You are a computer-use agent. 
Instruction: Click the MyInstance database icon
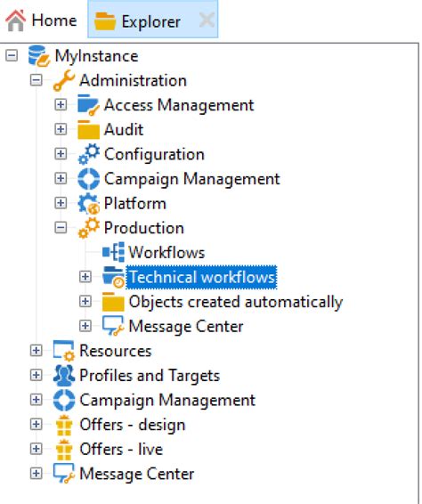tap(39, 56)
